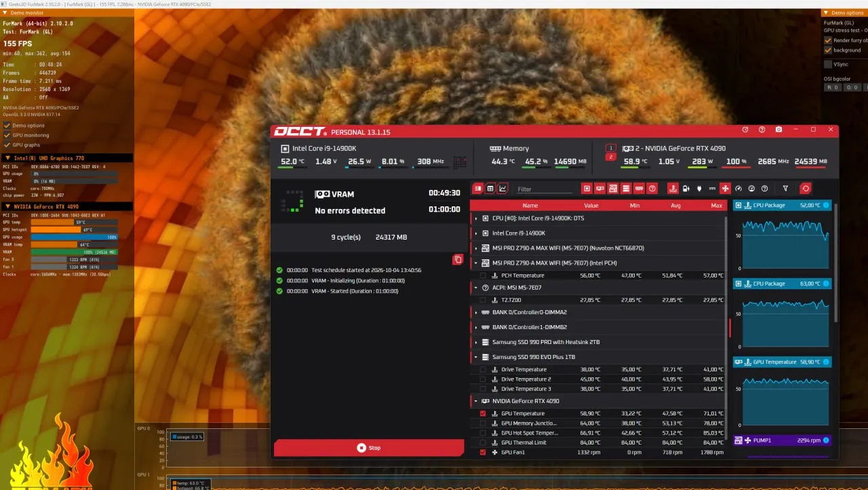The height and width of the screenshot is (490, 868).
Task: Toggle the memory module sensor filter icon
Action: click(639, 189)
